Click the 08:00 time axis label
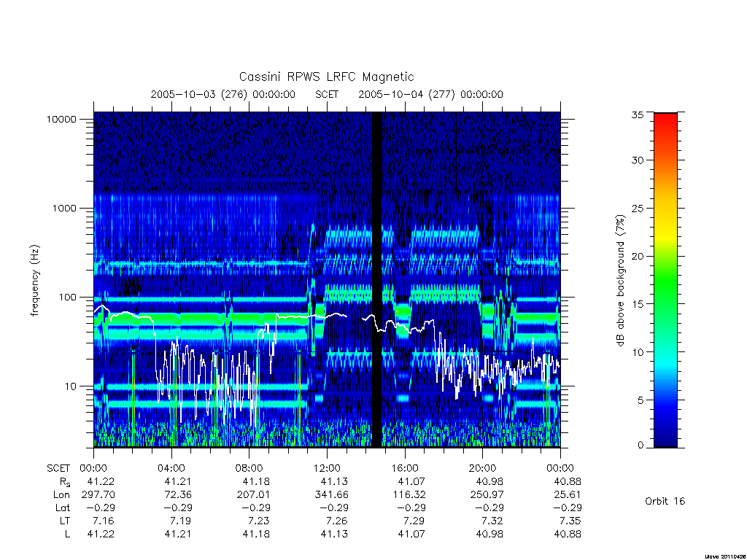Screen dimensions: 747x560 click(x=249, y=468)
